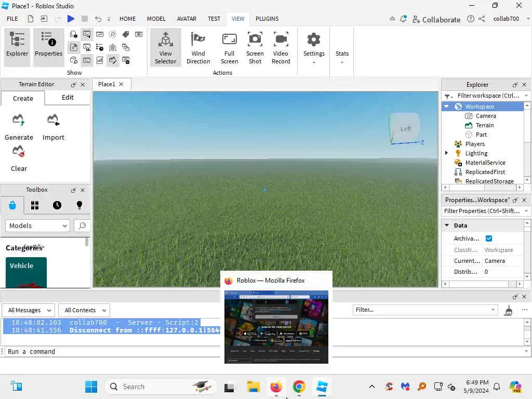Uncheck the Archivable checkbox
The width and height of the screenshot is (532, 399).
(x=489, y=238)
